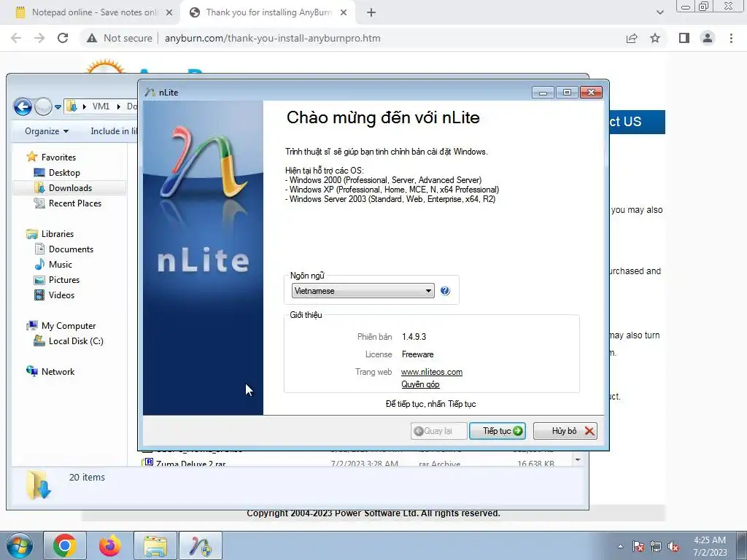Viewport: 747px width, 560px height.
Task: Show hidden tray icons arrow
Action: pos(620,546)
